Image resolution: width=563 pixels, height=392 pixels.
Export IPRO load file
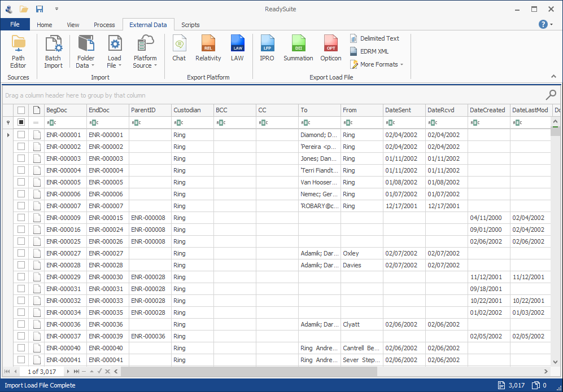[267, 49]
